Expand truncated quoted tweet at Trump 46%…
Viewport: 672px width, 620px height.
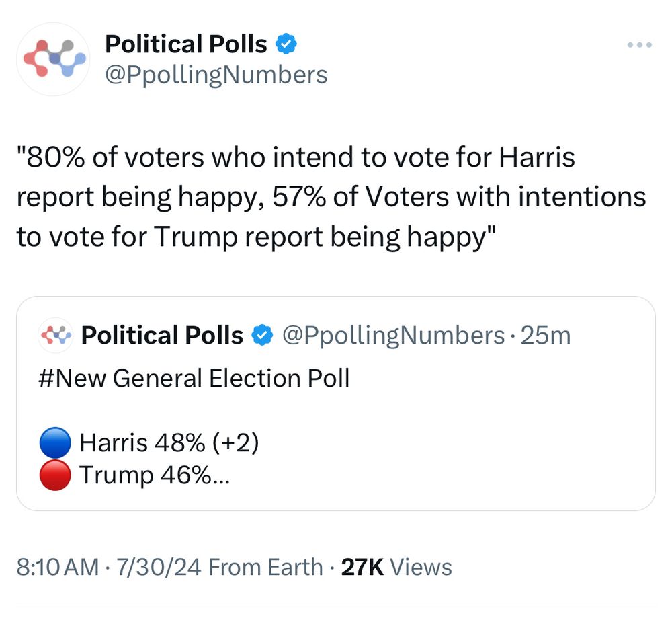155,475
